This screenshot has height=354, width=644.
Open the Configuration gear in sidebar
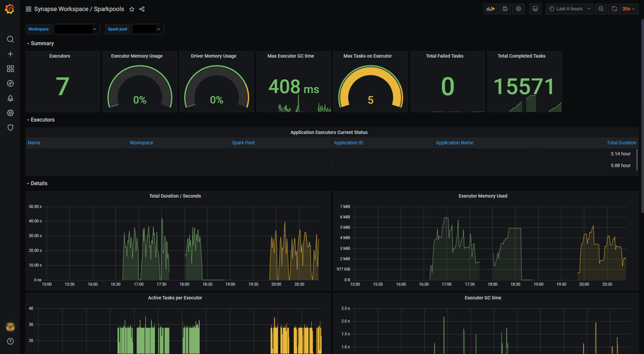point(10,113)
